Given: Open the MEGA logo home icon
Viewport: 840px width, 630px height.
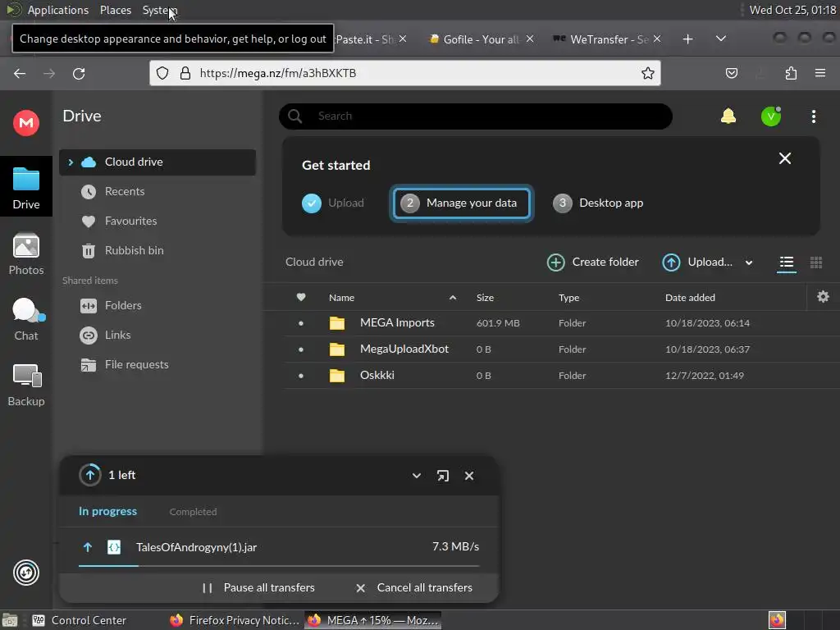Looking at the screenshot, I should click(x=25, y=123).
